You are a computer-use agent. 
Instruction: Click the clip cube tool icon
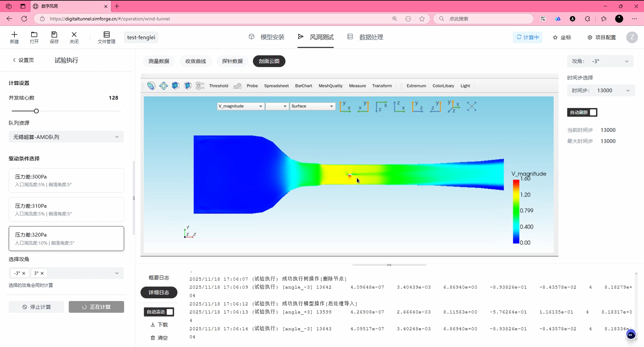(x=176, y=86)
